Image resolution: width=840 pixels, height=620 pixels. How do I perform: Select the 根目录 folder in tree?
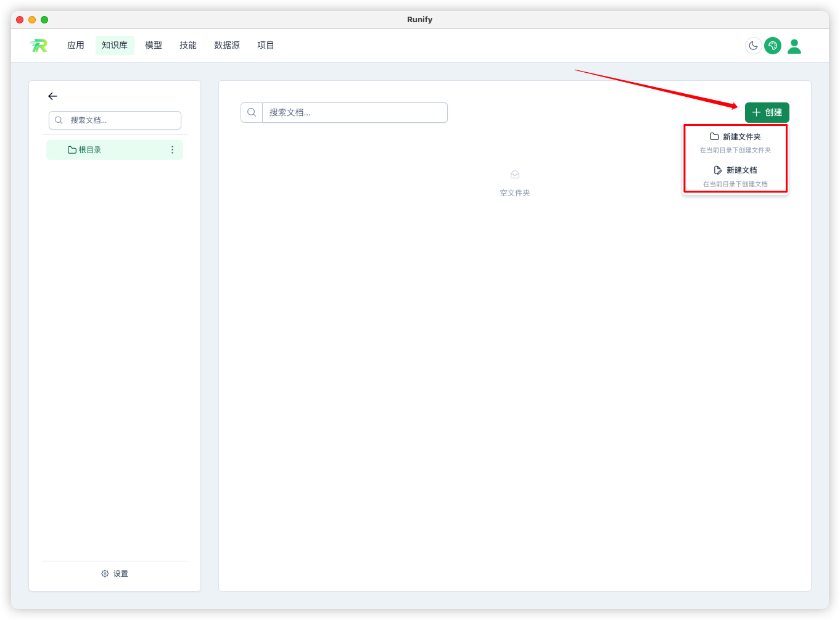(115, 150)
